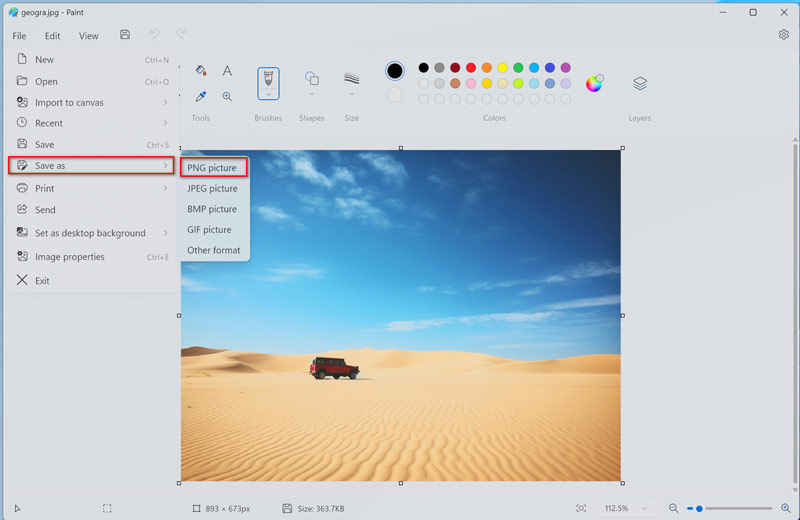Select the Color picker eyedropper tool
Screen dimensions: 800x520
tap(201, 96)
